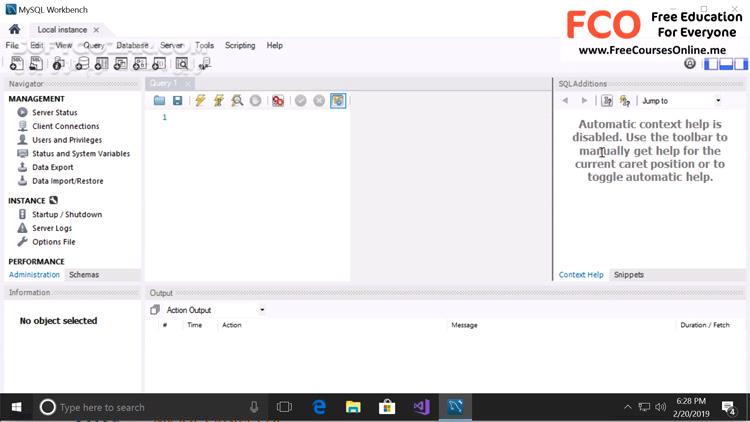Rollback transaction cross icon
This screenshot has height=422, width=750.
pos(319,100)
